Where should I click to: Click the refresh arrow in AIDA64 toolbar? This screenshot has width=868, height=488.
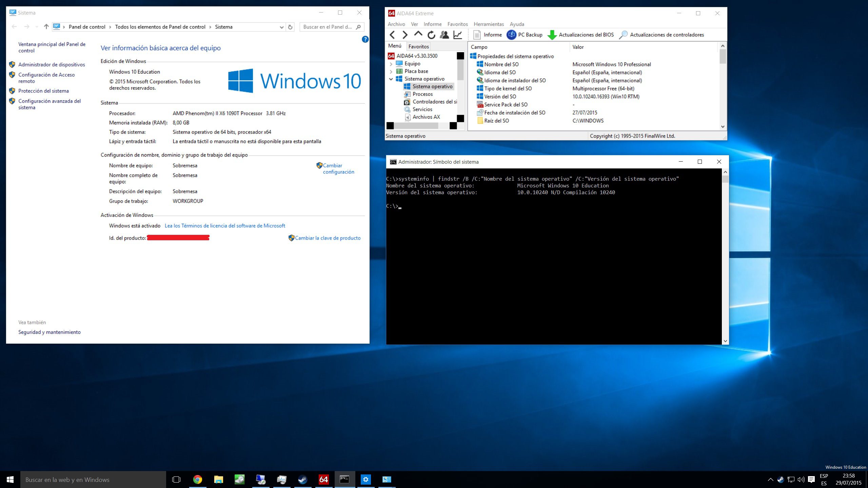pos(431,35)
